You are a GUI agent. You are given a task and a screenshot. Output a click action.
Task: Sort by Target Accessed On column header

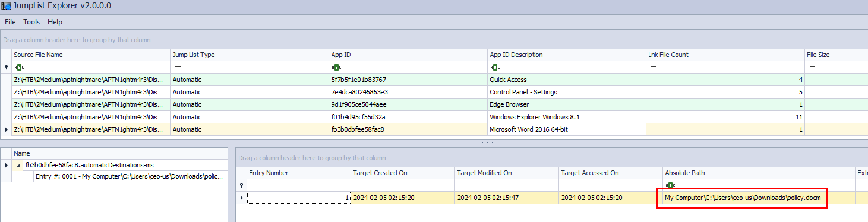[611, 173]
